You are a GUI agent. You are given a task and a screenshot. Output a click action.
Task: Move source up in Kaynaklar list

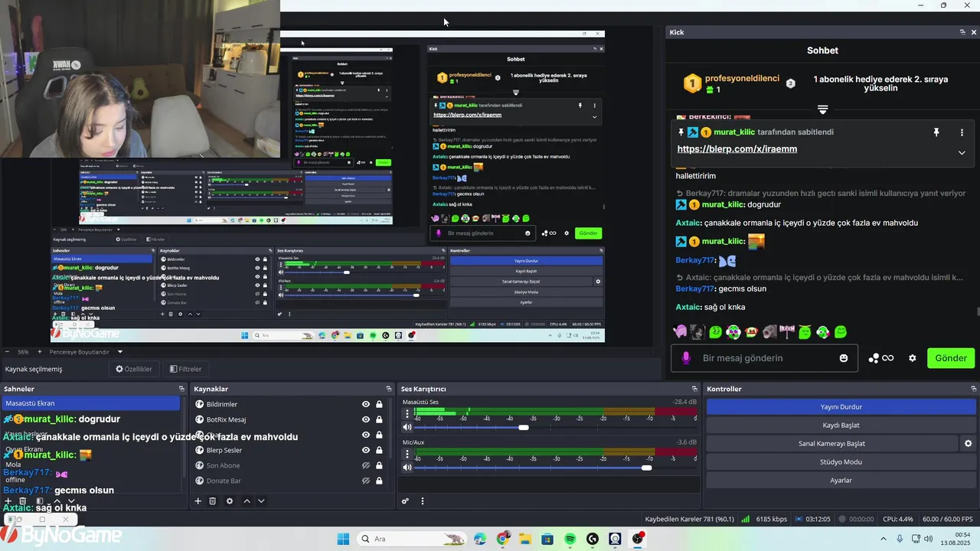point(247,501)
